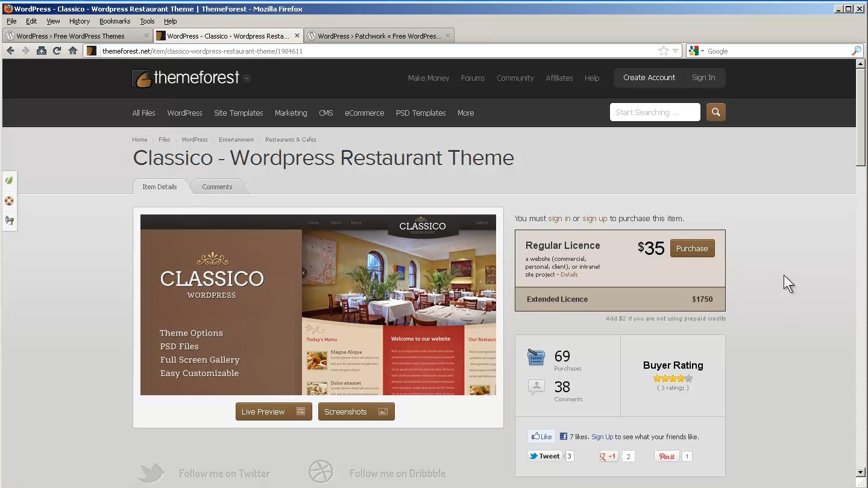Open the Restaurants & Cafes breadcrumb

tap(291, 140)
